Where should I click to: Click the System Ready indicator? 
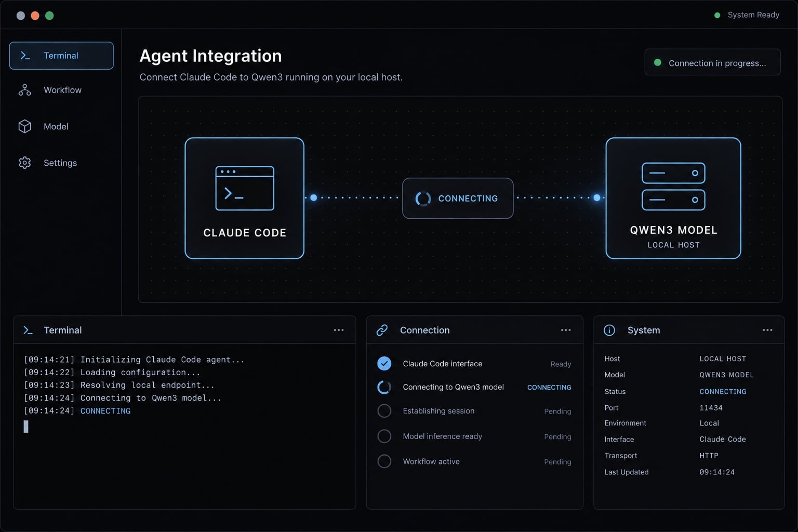(x=747, y=15)
